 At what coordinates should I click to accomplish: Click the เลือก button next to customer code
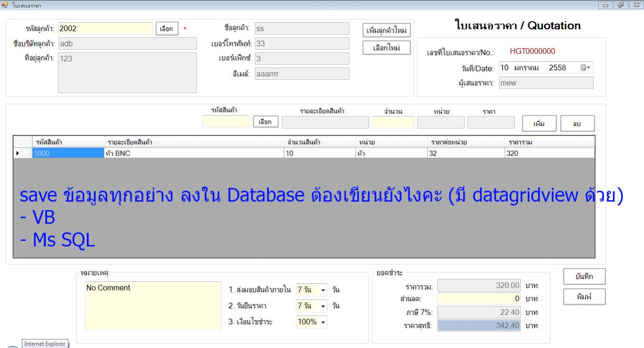(x=166, y=29)
